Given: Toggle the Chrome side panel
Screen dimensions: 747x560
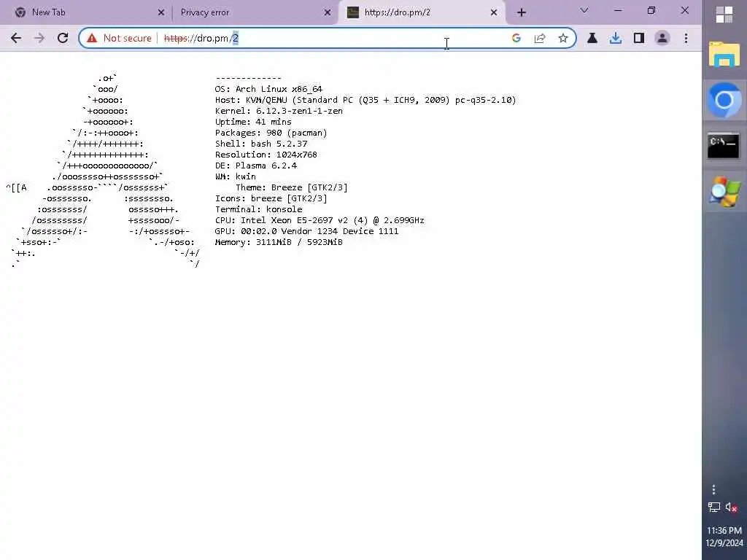Looking at the screenshot, I should [639, 38].
